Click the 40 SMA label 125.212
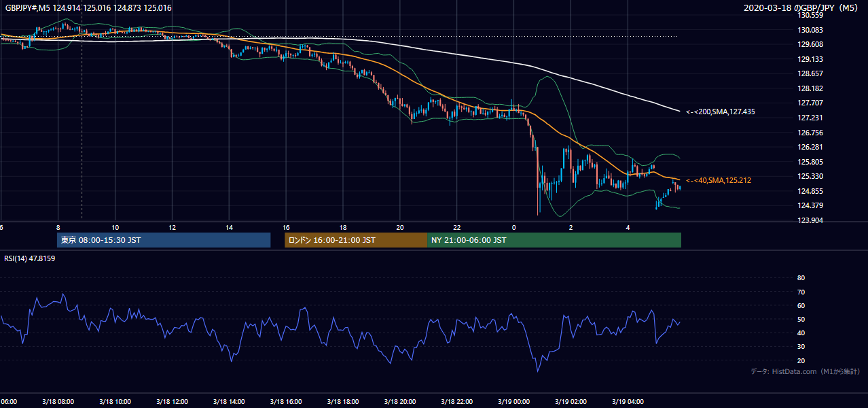This screenshot has width=868, height=408. click(718, 180)
